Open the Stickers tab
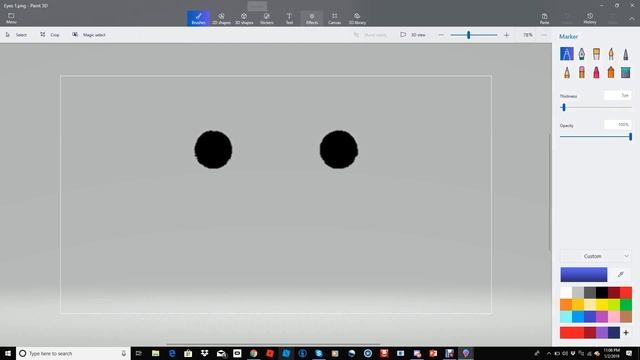 click(x=267, y=18)
